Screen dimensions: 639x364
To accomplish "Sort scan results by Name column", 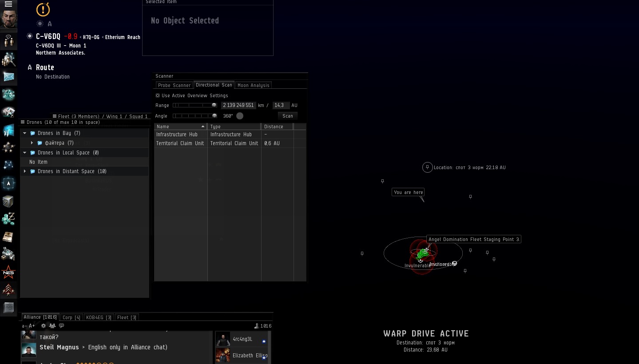I will pos(180,127).
